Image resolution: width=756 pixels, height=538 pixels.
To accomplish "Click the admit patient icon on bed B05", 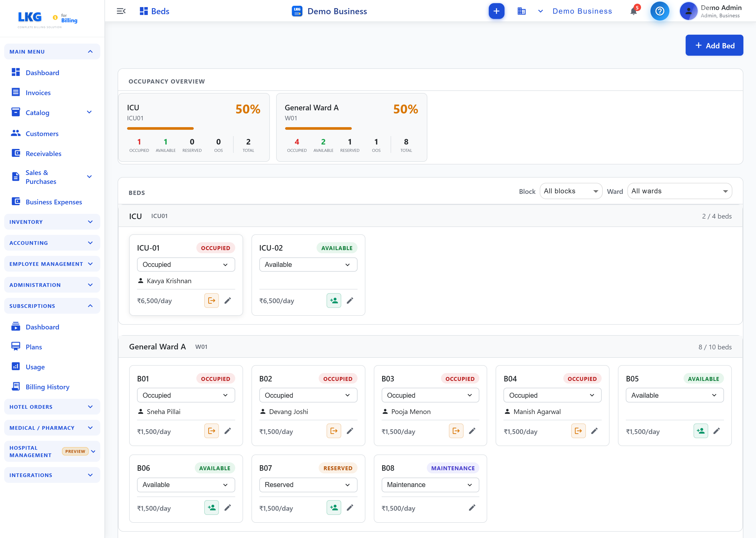I will (700, 431).
